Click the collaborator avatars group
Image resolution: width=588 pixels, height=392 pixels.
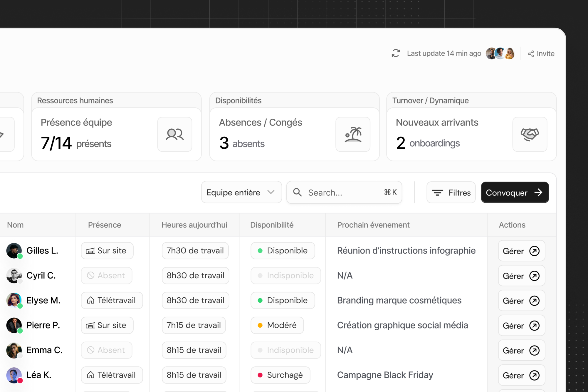pos(500,53)
